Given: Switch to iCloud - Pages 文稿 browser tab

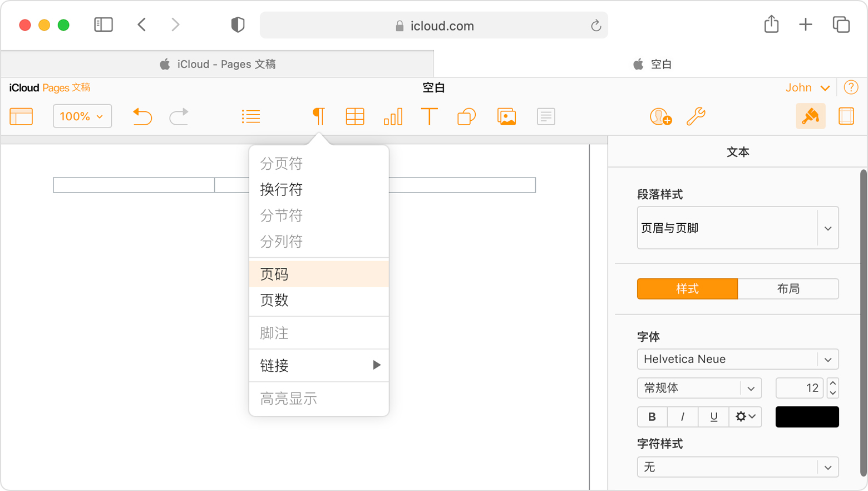Looking at the screenshot, I should point(218,64).
